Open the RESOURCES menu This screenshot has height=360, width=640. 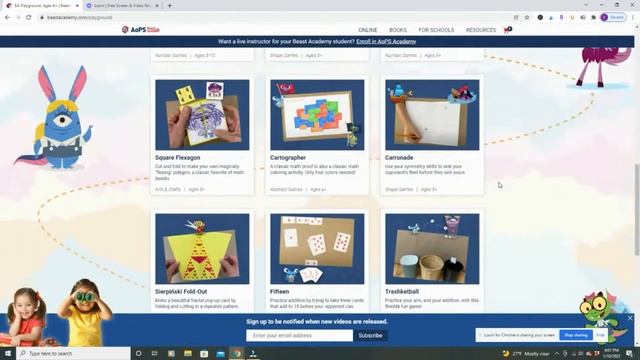[x=481, y=30]
